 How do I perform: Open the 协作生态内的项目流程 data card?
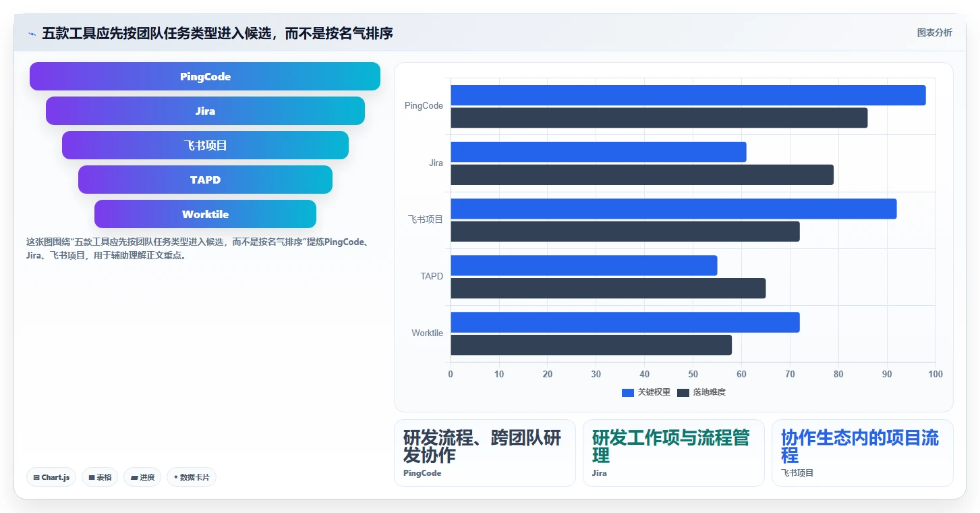pos(863,453)
